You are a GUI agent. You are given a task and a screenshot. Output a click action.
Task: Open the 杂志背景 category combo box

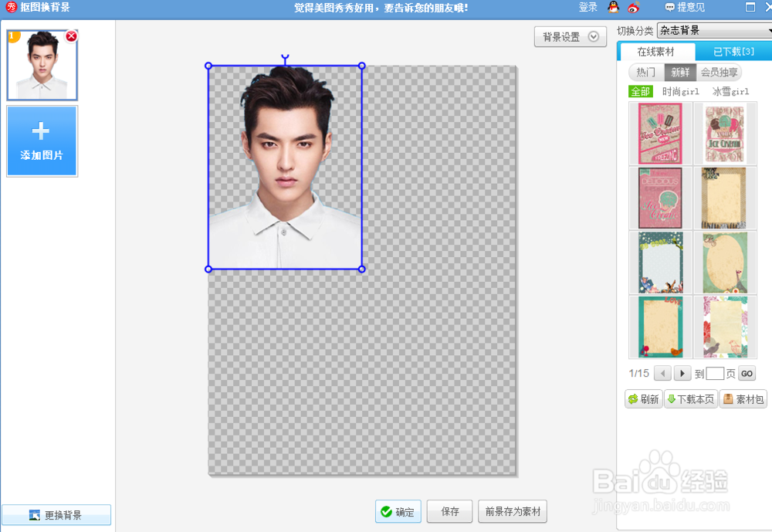pos(714,31)
